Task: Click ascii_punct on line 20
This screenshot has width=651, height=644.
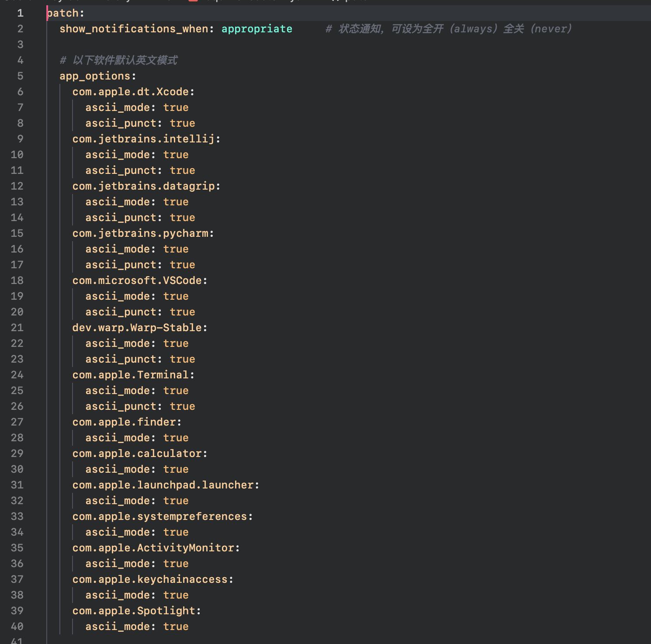Action: (124, 312)
